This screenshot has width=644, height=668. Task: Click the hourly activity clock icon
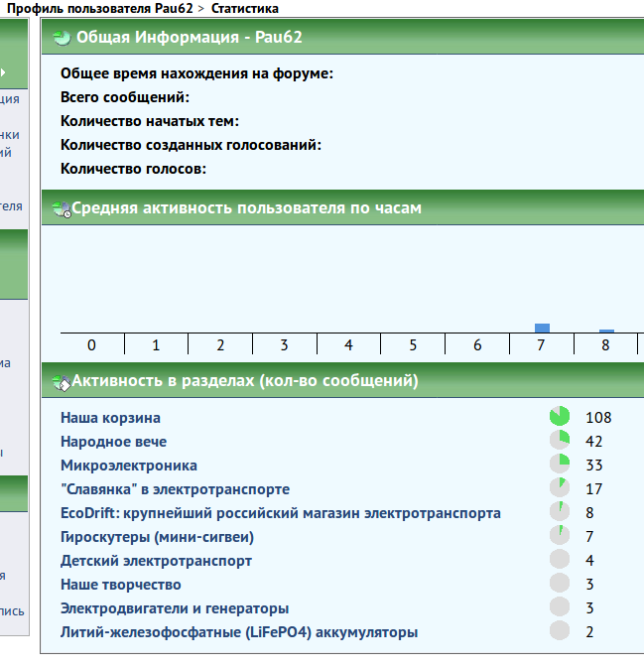[x=62, y=208]
